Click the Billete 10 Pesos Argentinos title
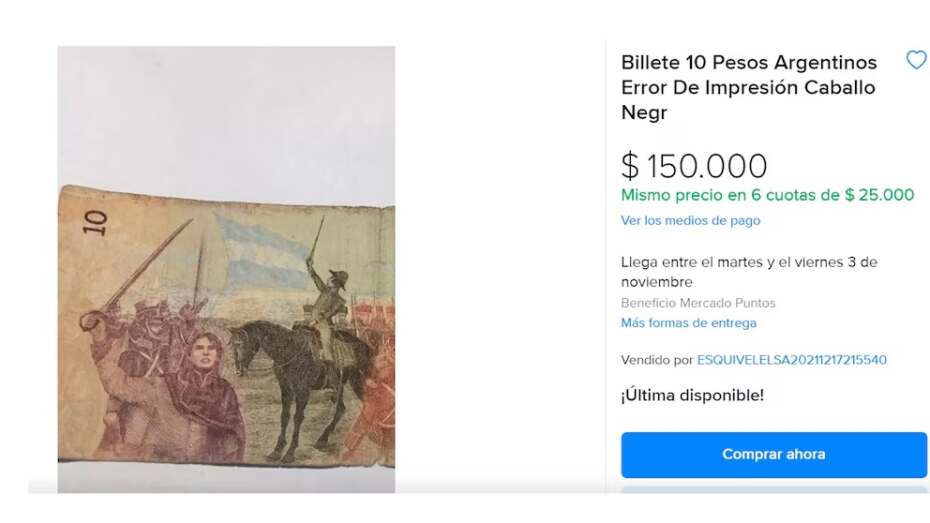930x523 pixels. coord(749,62)
